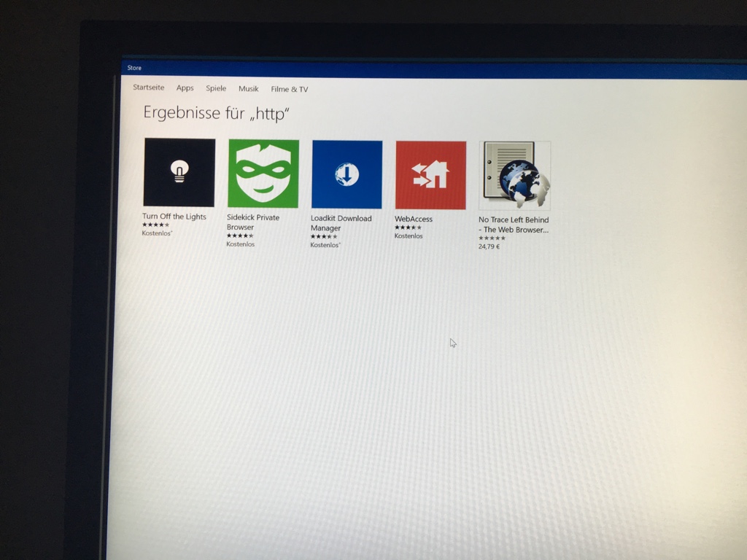Click the Ergebnisse für "http" heading
The image size is (747, 560).
(216, 113)
